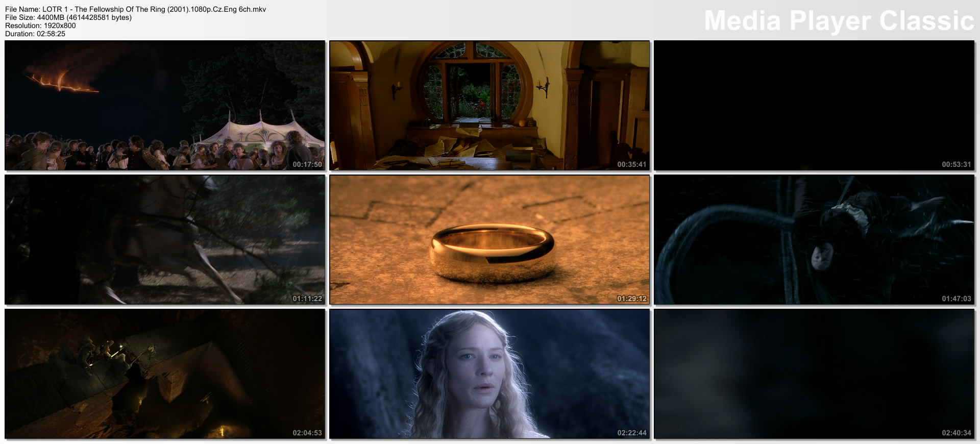Select the golden ring close-up thumbnail
The height and width of the screenshot is (444, 980).
click(x=489, y=239)
